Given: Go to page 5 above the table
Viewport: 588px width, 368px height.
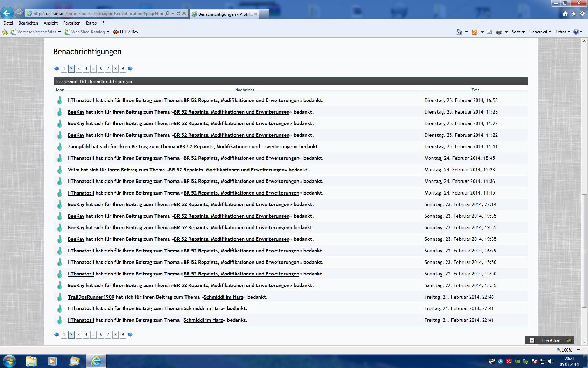Looking at the screenshot, I should point(93,69).
